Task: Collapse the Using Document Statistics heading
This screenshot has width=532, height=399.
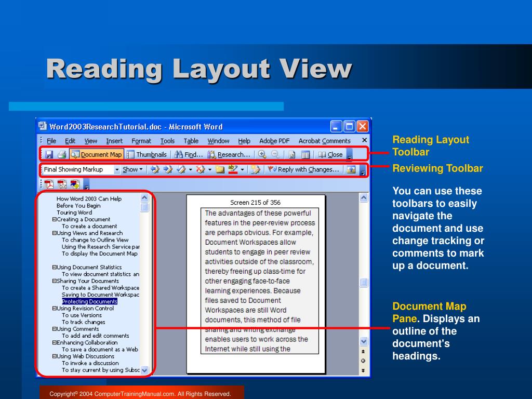Action: pyautogui.click(x=54, y=268)
